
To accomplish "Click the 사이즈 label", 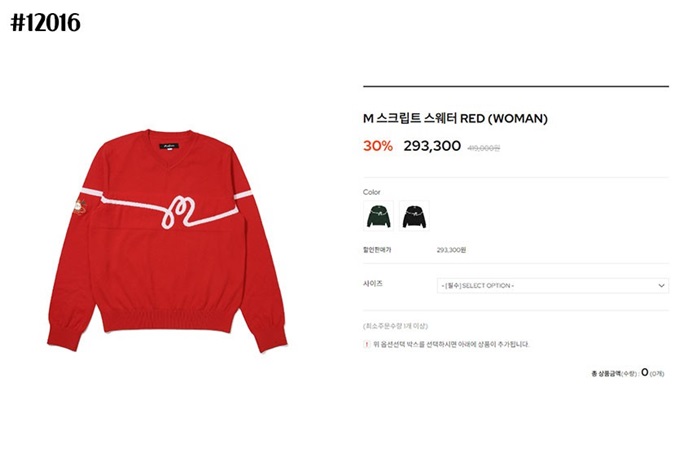I will pos(373,283).
